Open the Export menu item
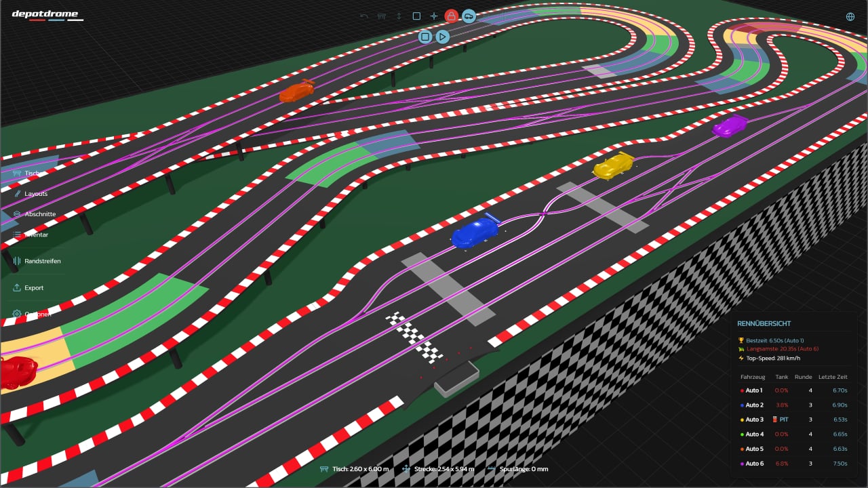868x488 pixels. pyautogui.click(x=28, y=287)
